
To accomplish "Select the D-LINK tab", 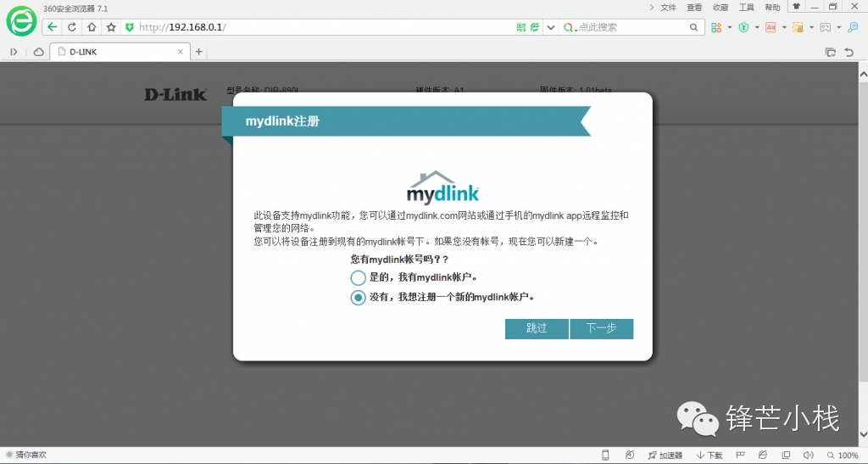I will (x=119, y=52).
